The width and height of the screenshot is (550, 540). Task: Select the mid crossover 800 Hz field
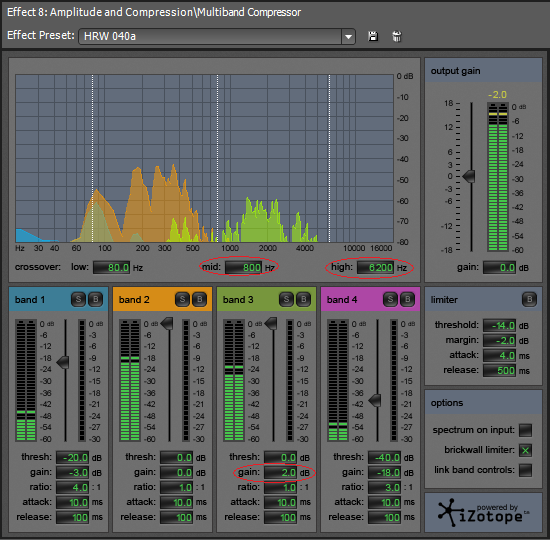tap(243, 268)
